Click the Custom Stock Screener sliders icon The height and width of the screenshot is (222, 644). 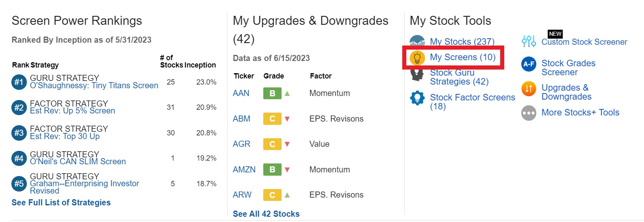tap(529, 41)
